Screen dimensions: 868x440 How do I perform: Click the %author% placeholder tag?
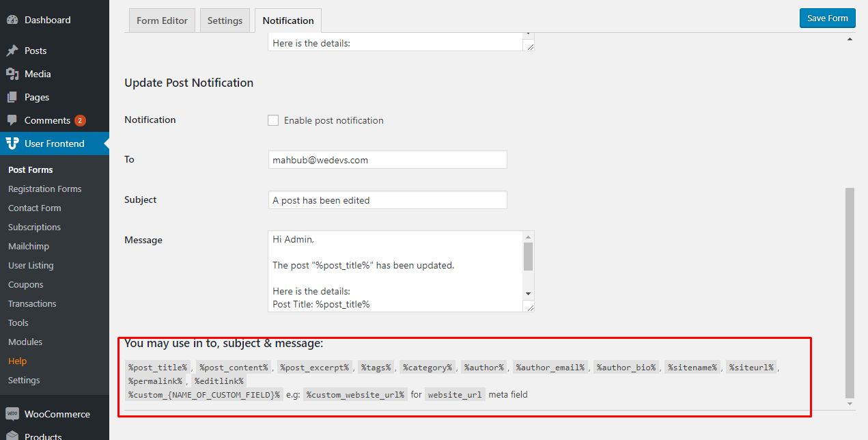tap(484, 368)
